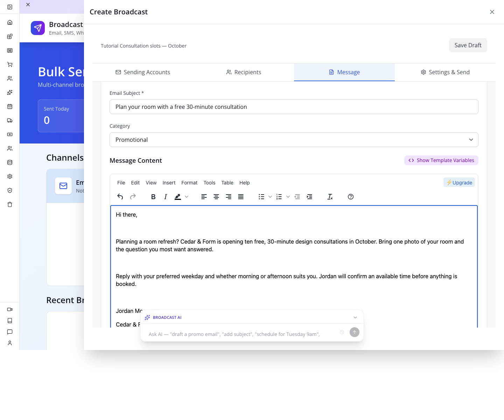Show Template Variables

coord(441,160)
